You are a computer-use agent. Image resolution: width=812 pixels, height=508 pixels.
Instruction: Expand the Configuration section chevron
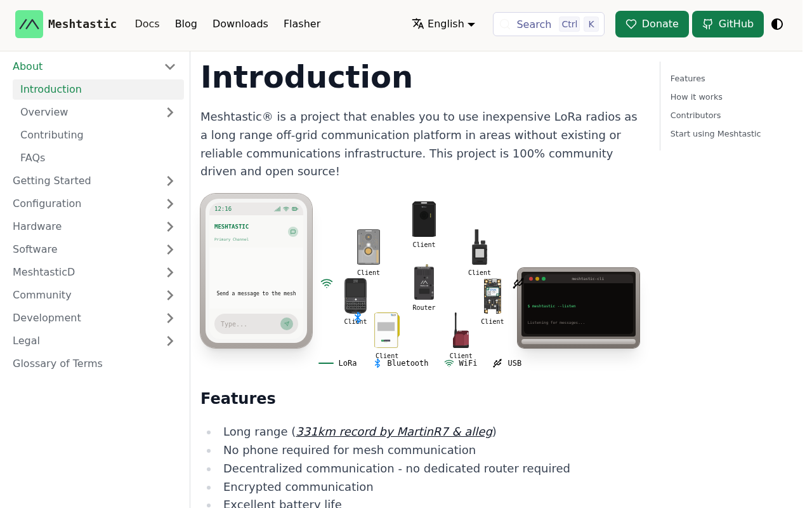tap(170, 204)
